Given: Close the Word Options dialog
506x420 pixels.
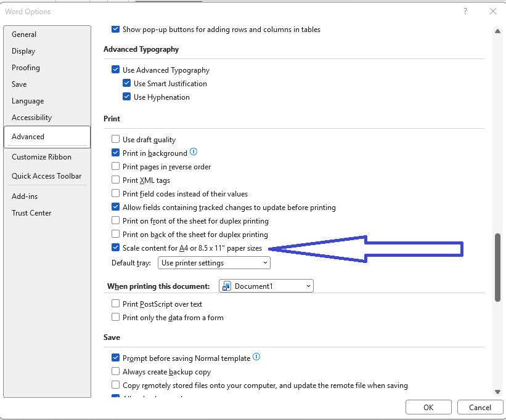Looking at the screenshot, I should pyautogui.click(x=493, y=12).
